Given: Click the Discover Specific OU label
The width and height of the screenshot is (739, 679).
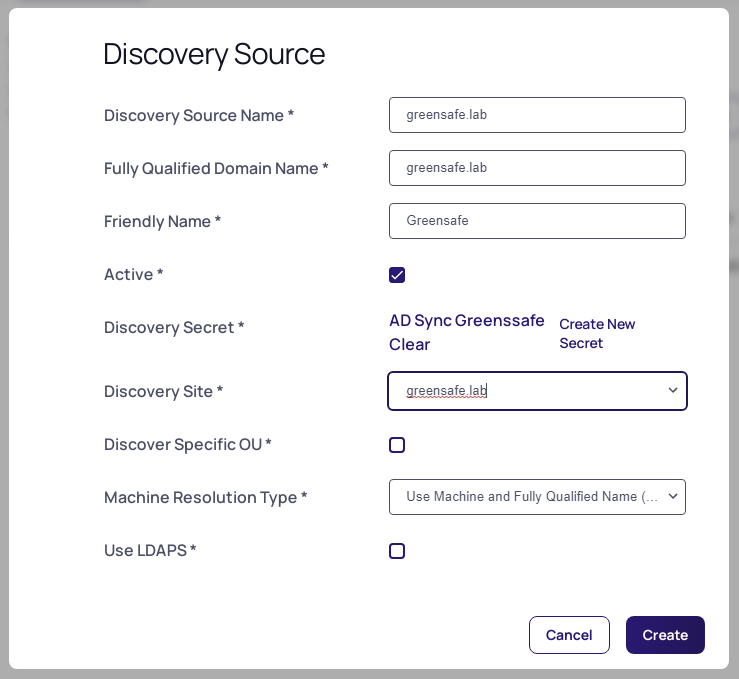Looking at the screenshot, I should click(188, 444).
